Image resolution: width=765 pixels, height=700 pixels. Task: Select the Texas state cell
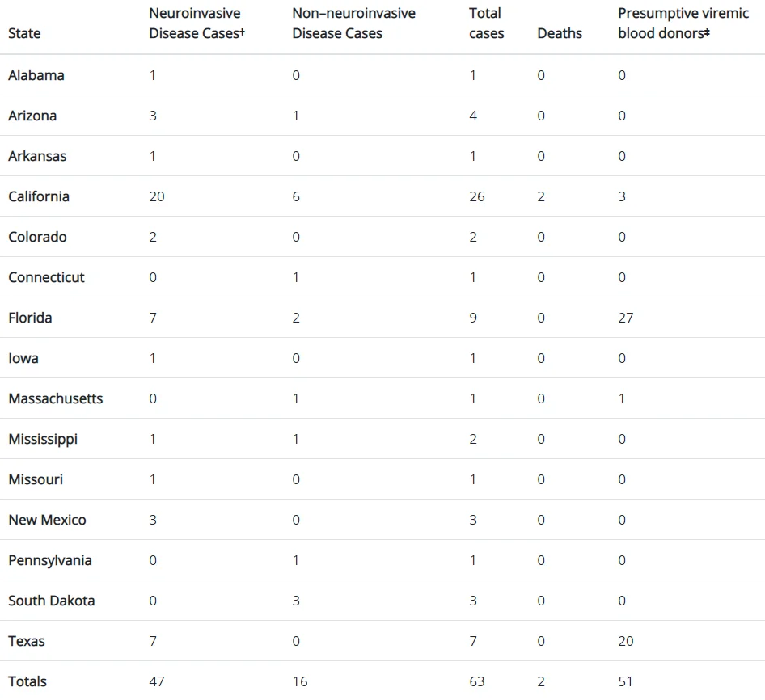(x=27, y=640)
